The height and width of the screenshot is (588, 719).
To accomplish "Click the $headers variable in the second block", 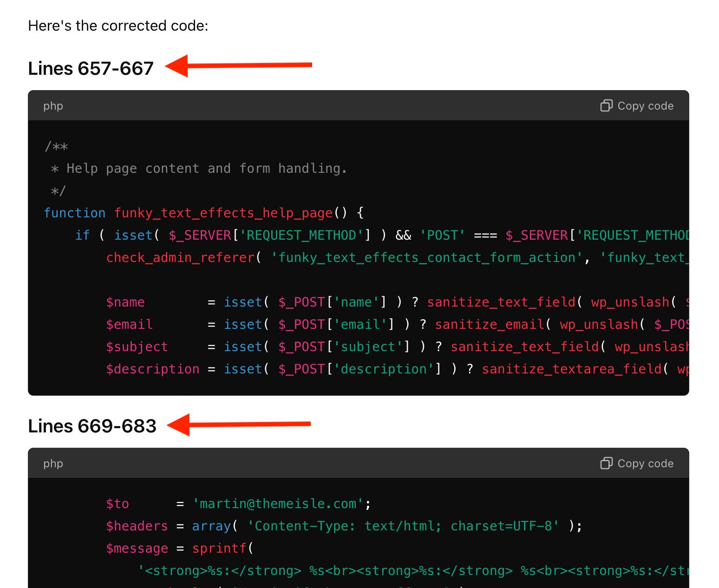I will click(137, 526).
